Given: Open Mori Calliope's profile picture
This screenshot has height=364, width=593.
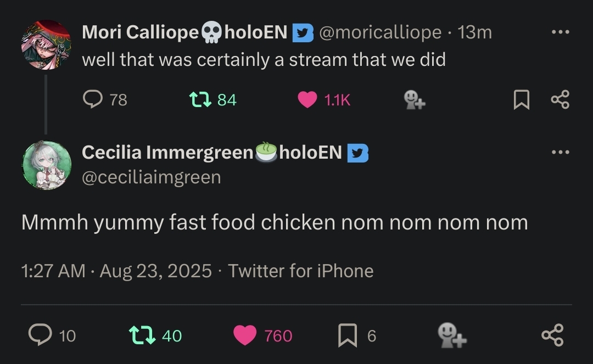Looking at the screenshot, I should pos(46,45).
